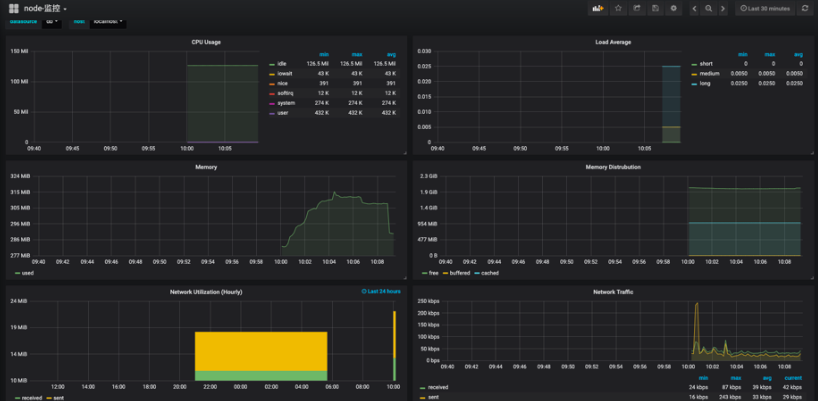Image resolution: width=818 pixels, height=401 pixels.
Task: Sort Load Average legend by max column
Action: coord(770,54)
